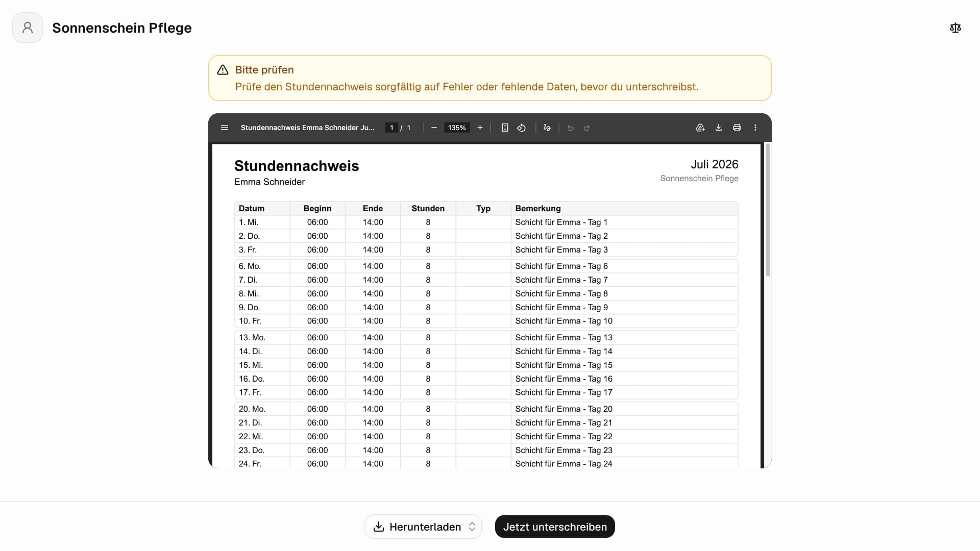Open the PDF viewer sidebar menu
This screenshot has width=980, height=551.
point(225,128)
